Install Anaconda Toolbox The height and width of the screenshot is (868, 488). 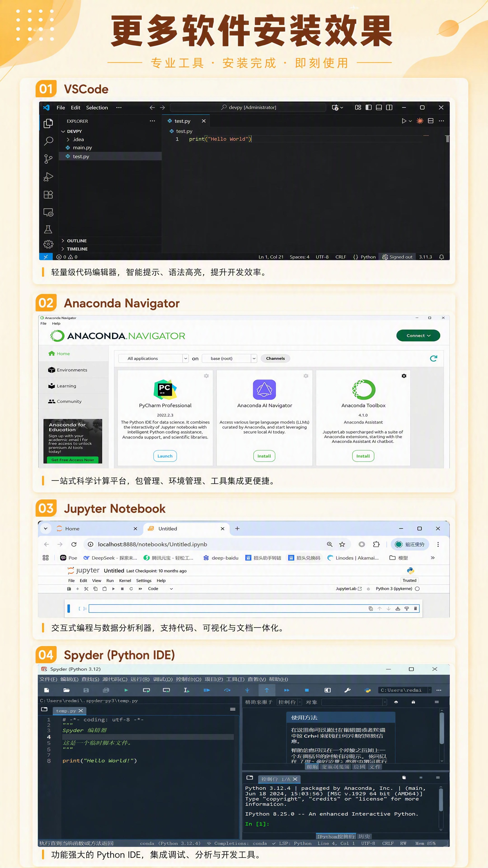[363, 456]
